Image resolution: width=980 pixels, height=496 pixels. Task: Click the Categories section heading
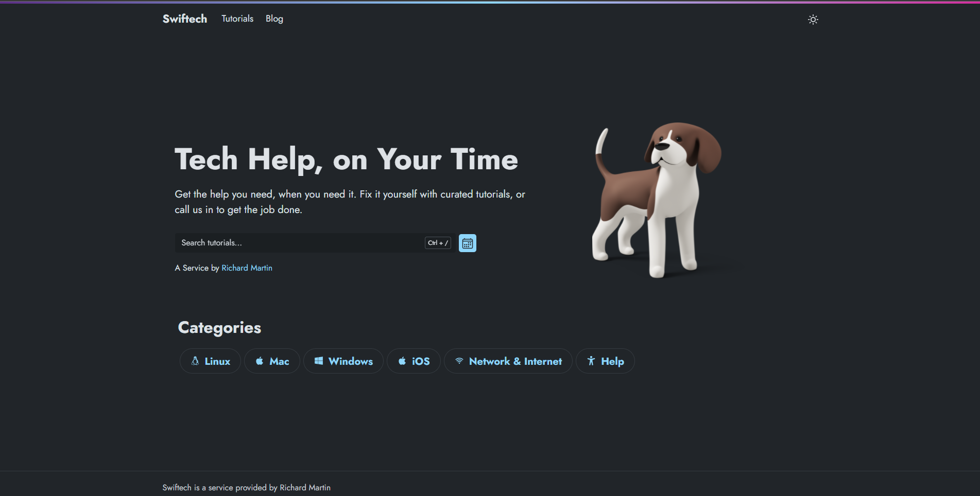pos(219,328)
